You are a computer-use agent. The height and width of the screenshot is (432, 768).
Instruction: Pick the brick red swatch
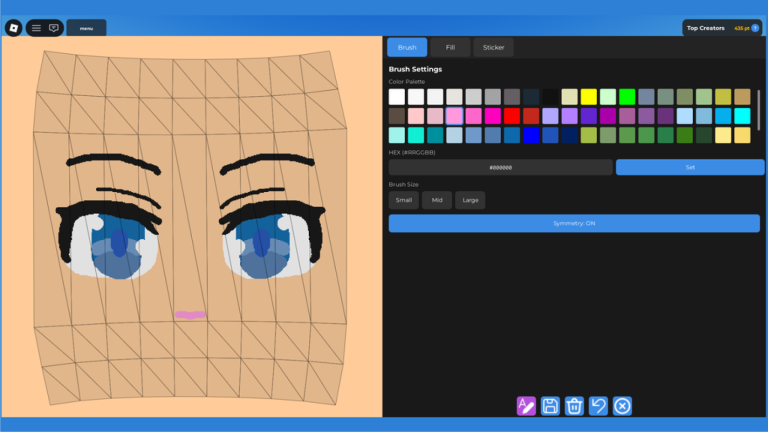[x=531, y=116]
